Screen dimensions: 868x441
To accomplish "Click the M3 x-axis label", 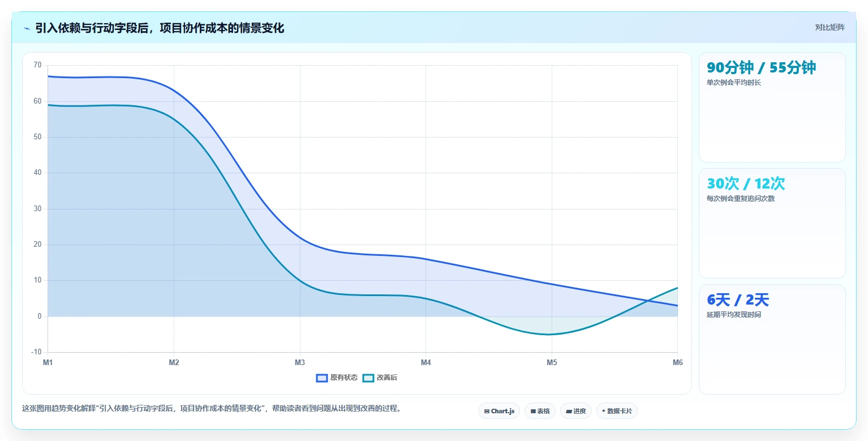I will [300, 363].
